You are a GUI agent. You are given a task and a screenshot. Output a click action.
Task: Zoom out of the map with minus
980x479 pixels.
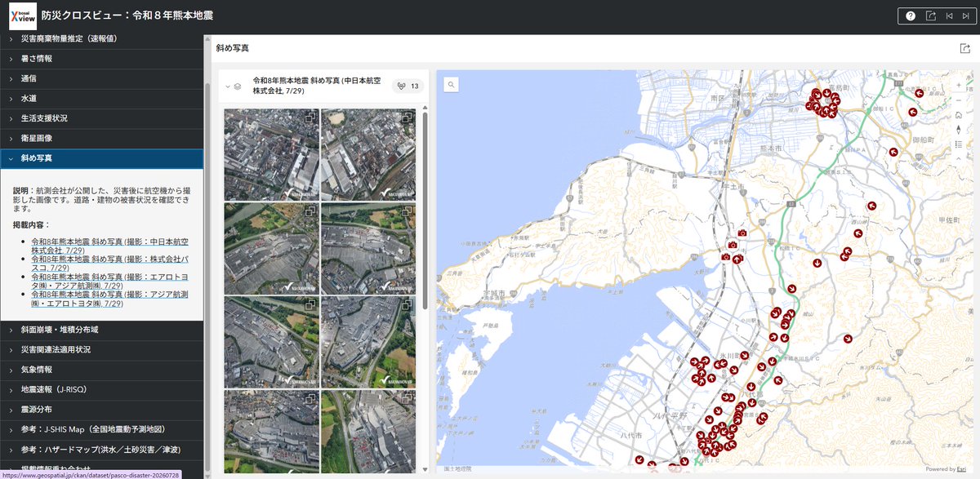(x=959, y=100)
